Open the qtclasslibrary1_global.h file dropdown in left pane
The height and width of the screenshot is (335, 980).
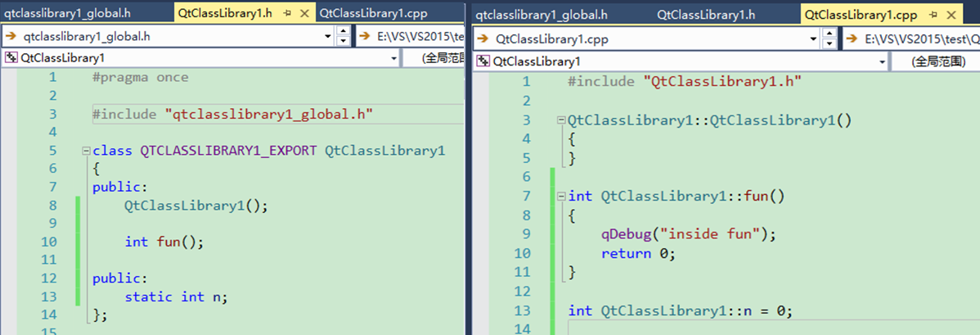tap(328, 36)
